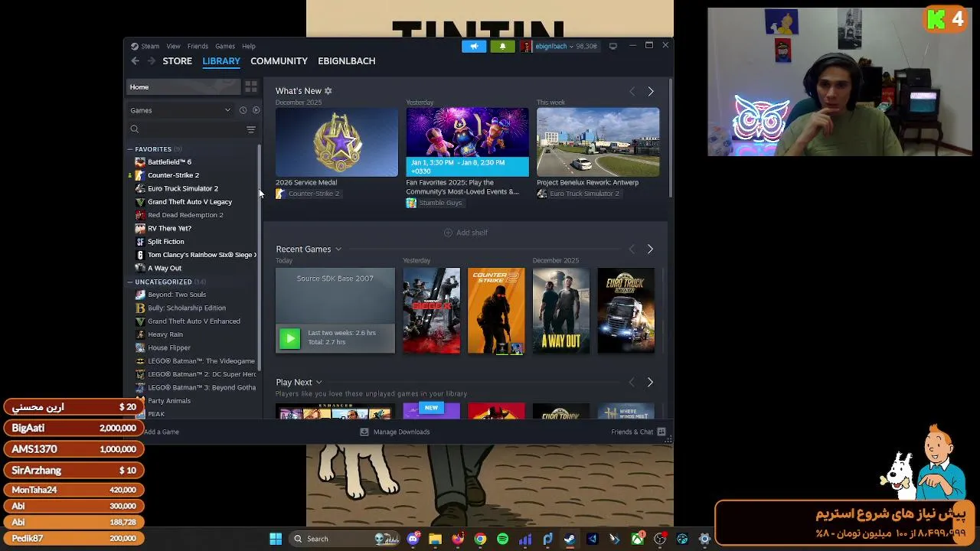Select Grand Theft Auto V Legacy
980x551 pixels.
(189, 202)
